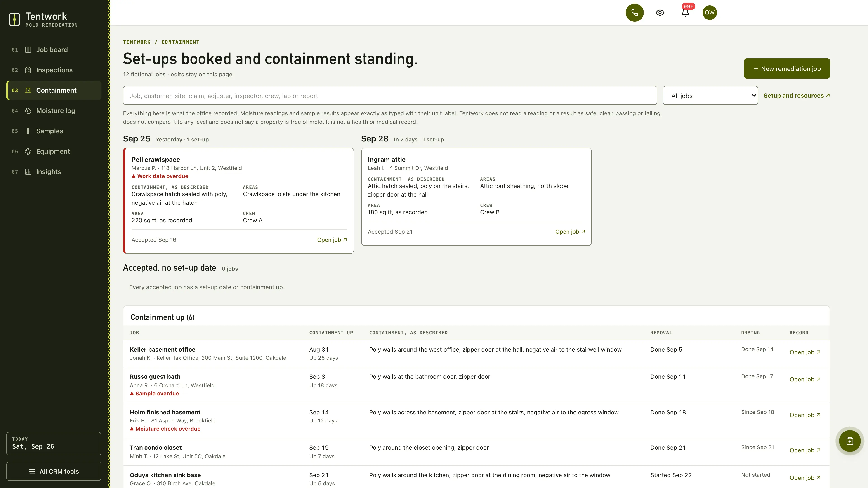Open job link for Russo guest bath

click(x=805, y=379)
